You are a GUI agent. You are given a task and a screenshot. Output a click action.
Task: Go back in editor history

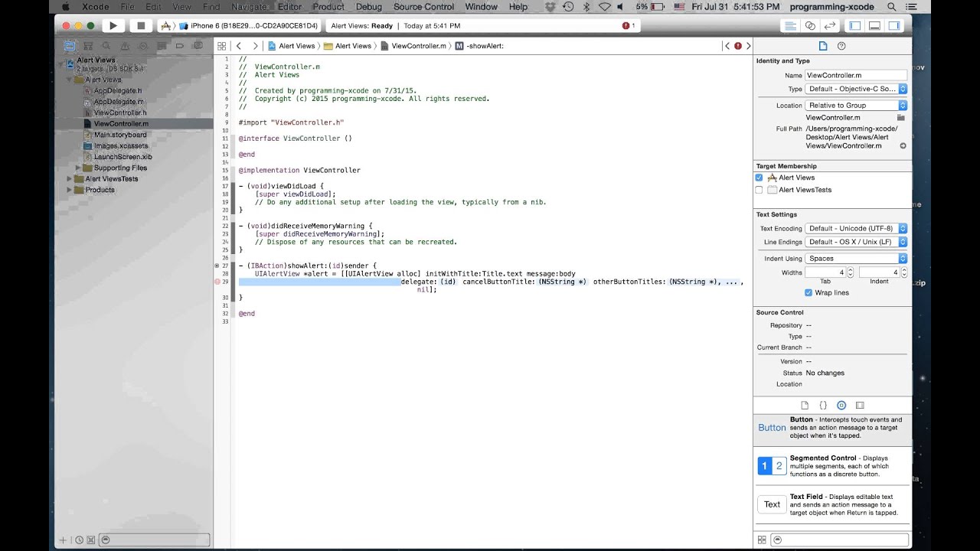239,46
